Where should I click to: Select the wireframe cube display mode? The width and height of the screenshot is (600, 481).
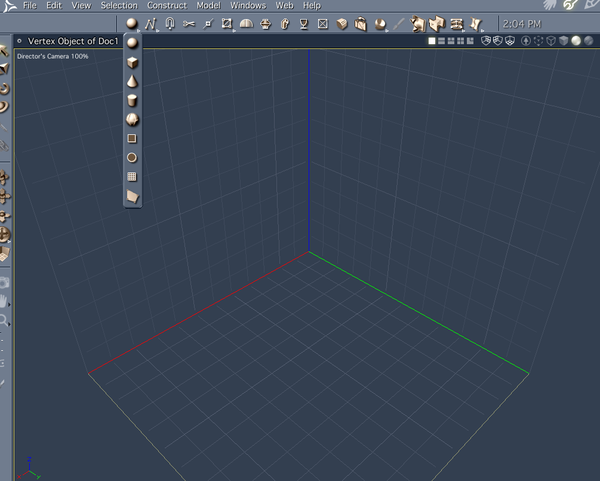pyautogui.click(x=551, y=41)
